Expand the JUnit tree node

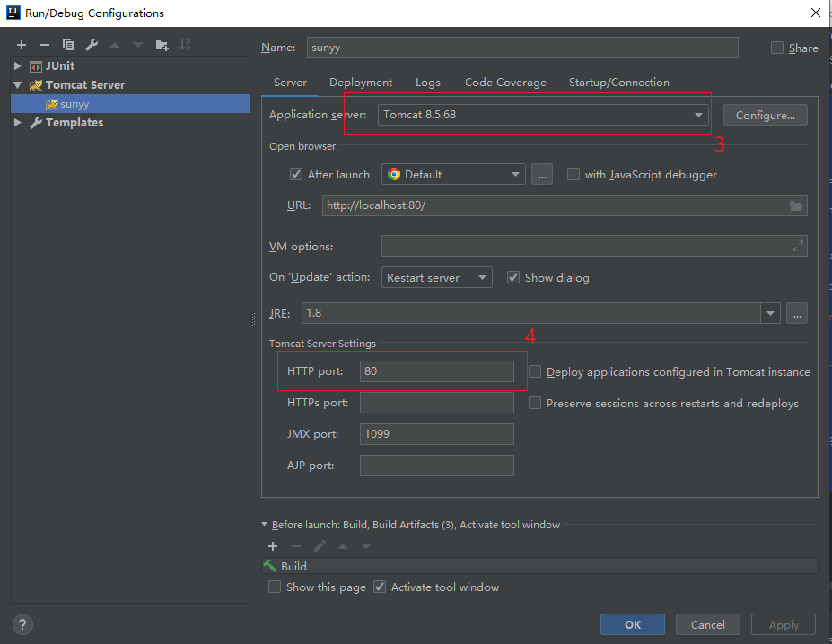[17, 66]
